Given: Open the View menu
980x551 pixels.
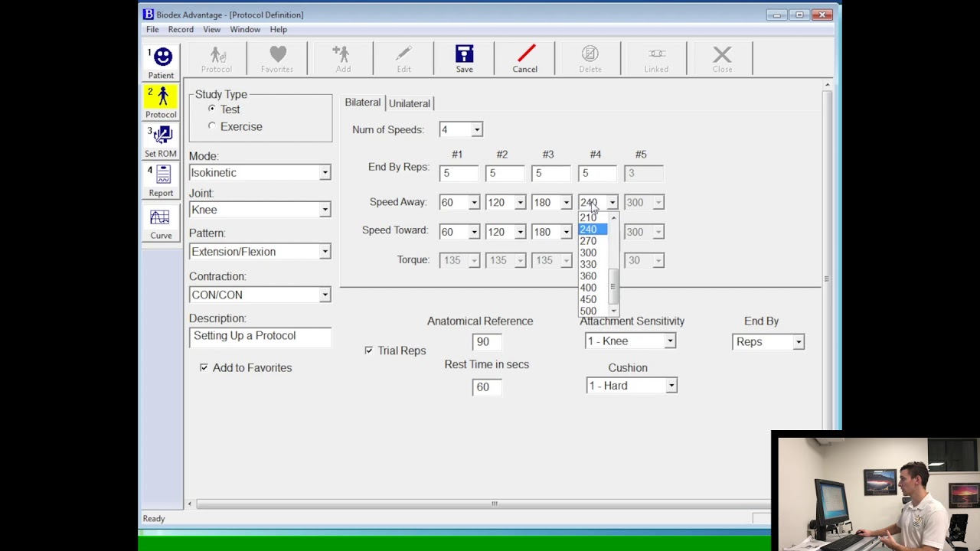Looking at the screenshot, I should 212,30.
